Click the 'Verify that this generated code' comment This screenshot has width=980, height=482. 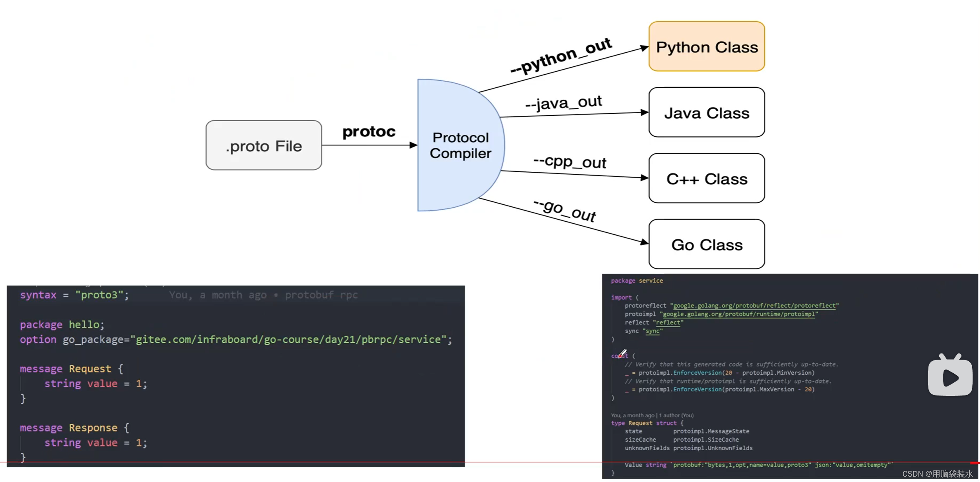tap(731, 364)
